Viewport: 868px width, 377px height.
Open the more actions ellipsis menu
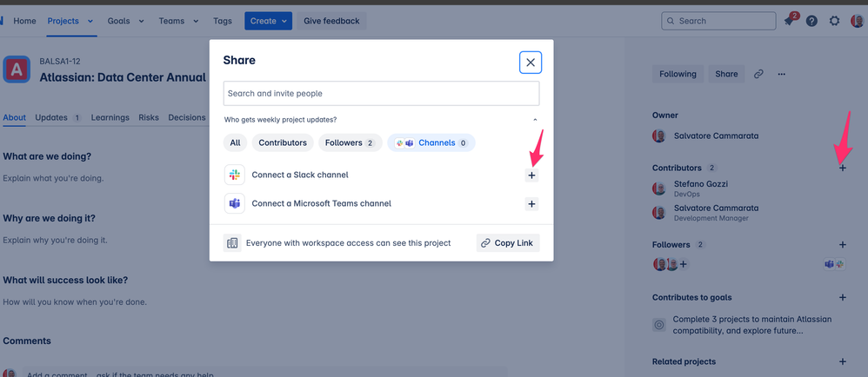pyautogui.click(x=782, y=74)
